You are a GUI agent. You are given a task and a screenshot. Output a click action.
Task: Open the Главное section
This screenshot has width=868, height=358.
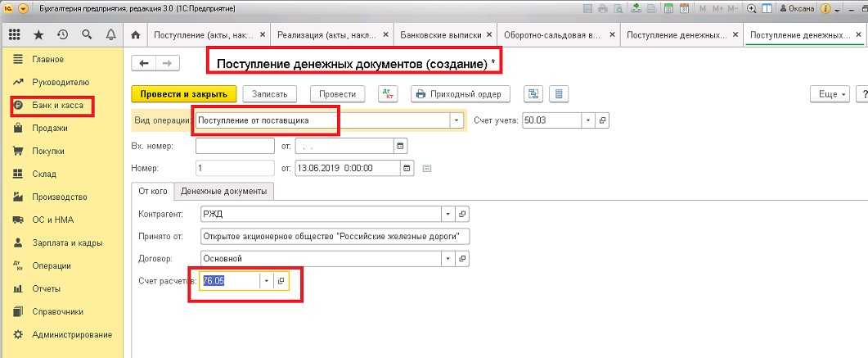click(47, 59)
